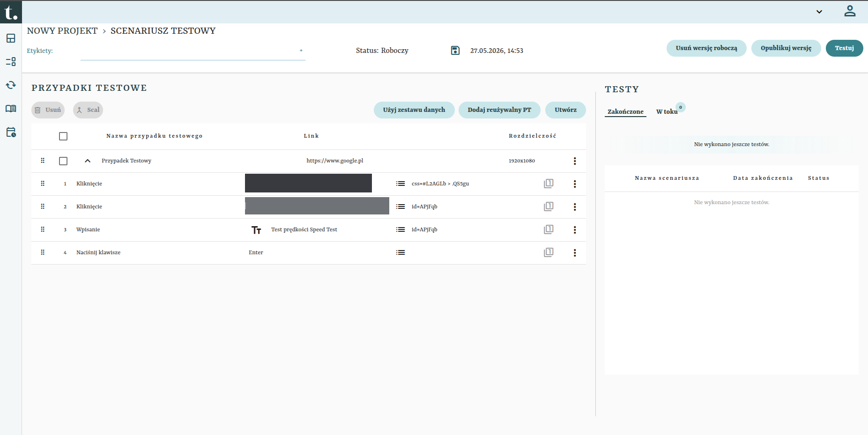Click the Nazwa przypadku testowego column header

tap(155, 136)
